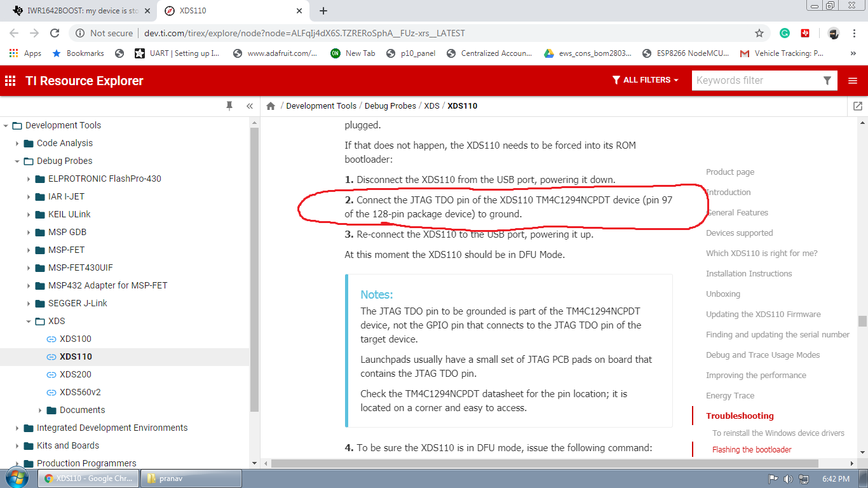Collapse the Development Tools tree node
868x488 pixels.
click(6, 126)
